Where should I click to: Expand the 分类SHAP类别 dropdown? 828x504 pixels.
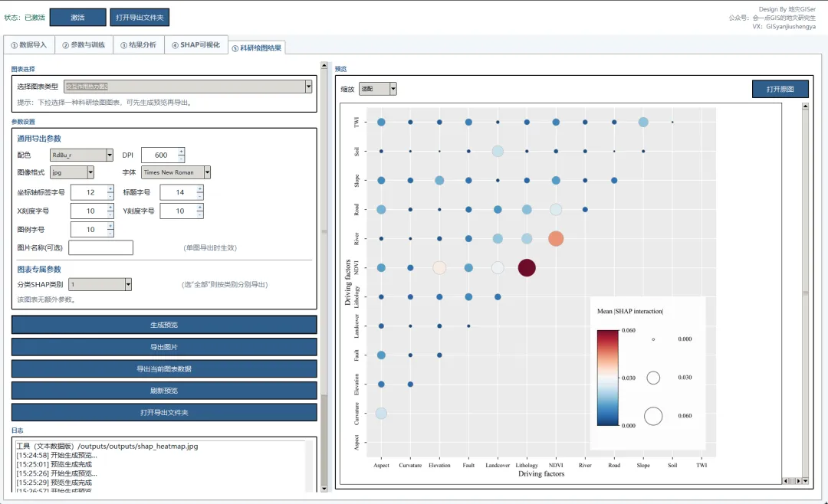(x=128, y=284)
